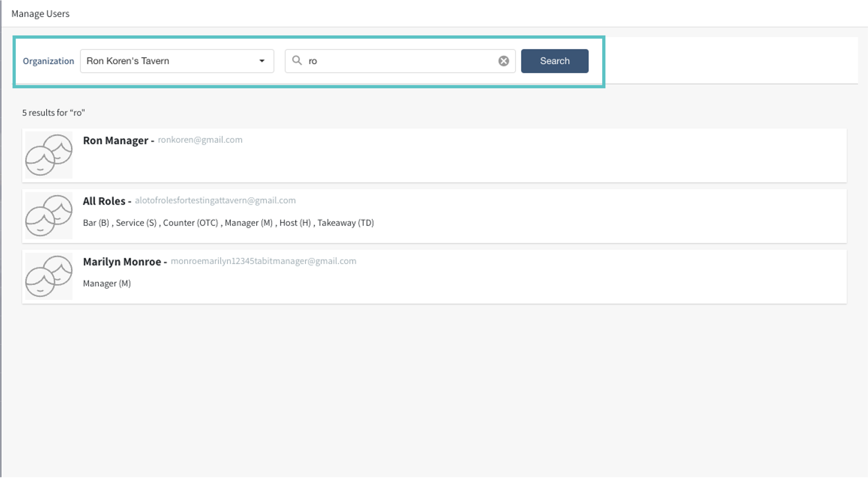
Task: Clear the search text with X icon
Action: (504, 61)
